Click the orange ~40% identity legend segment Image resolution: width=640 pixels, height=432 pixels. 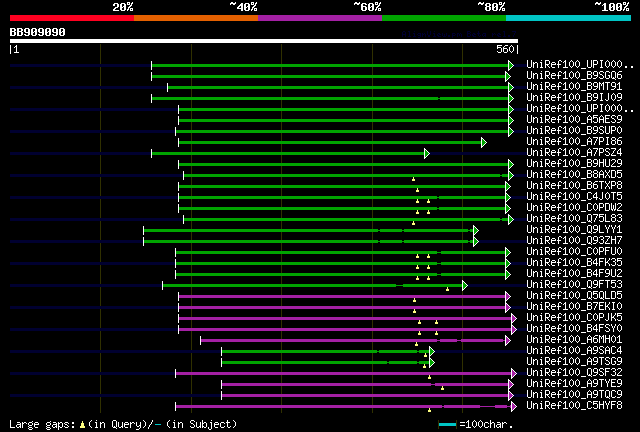coord(196,18)
